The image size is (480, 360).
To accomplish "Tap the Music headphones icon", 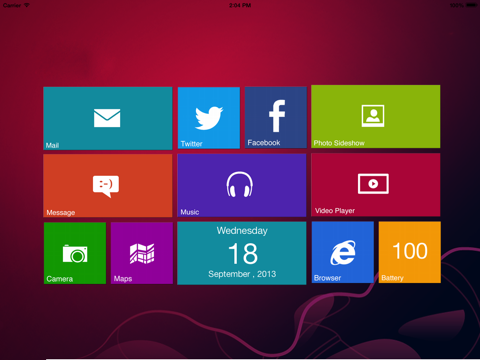I will 239,184.
